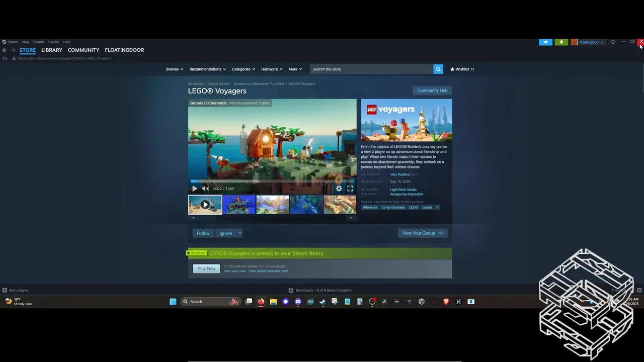Click the Community Hub button

point(432,90)
